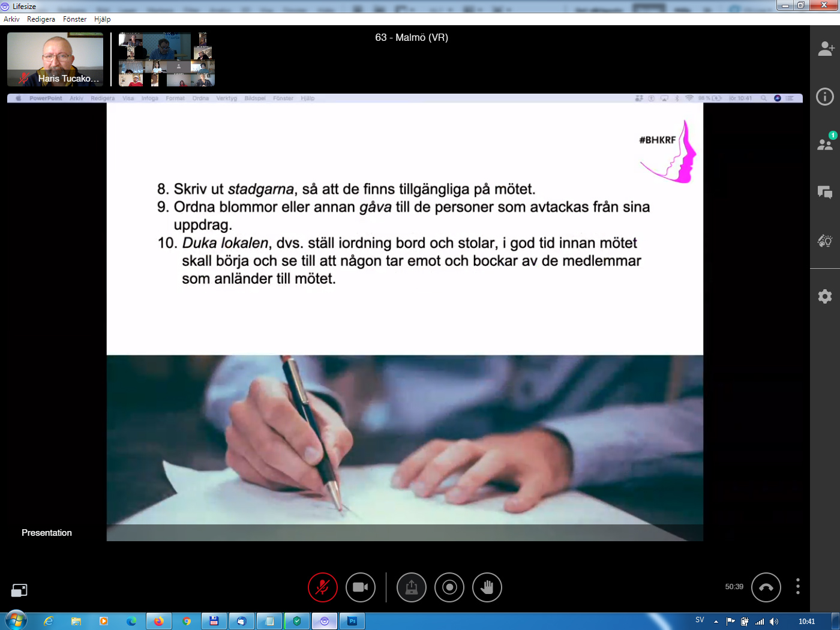Screen dimensions: 840x630
Task: Show call information panel
Action: point(825,97)
